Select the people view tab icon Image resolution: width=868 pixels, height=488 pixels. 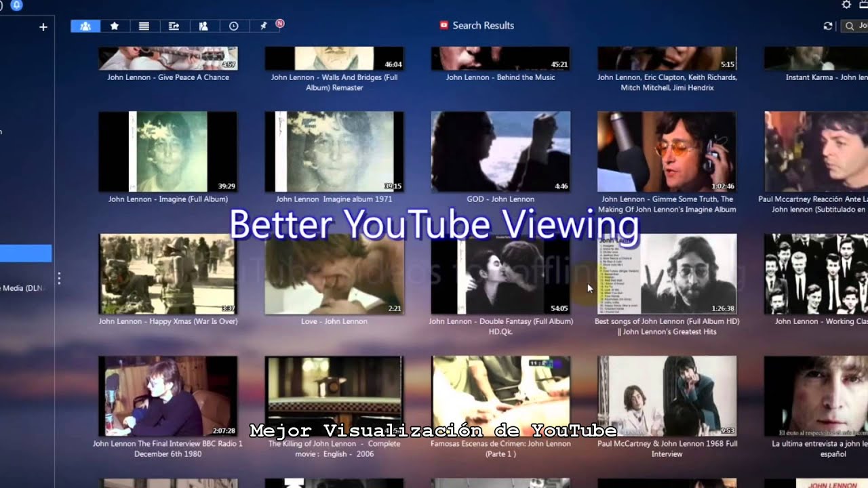click(85, 26)
